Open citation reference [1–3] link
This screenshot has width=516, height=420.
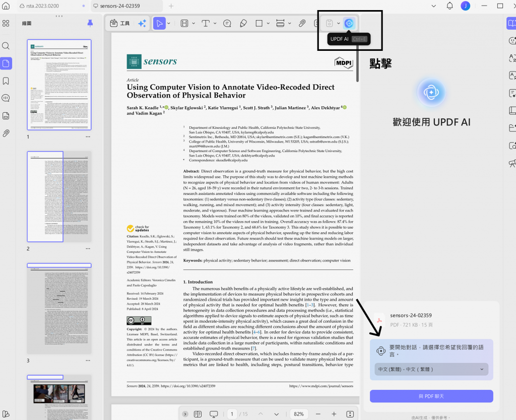click(x=310, y=305)
